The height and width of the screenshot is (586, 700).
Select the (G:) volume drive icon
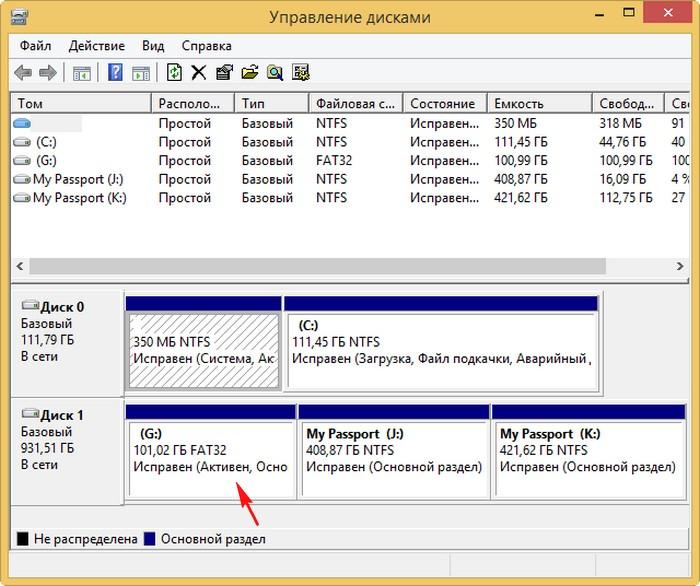[x=22, y=161]
